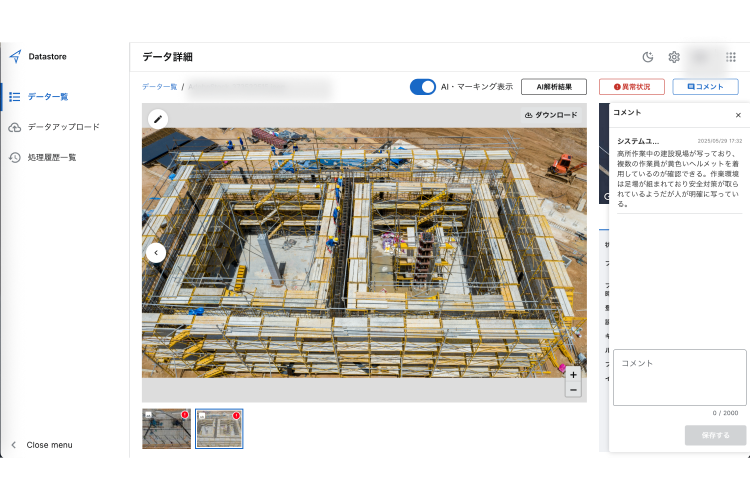This screenshot has height=500, width=750.
Task: Zoom out with the minus button
Action: tap(573, 390)
